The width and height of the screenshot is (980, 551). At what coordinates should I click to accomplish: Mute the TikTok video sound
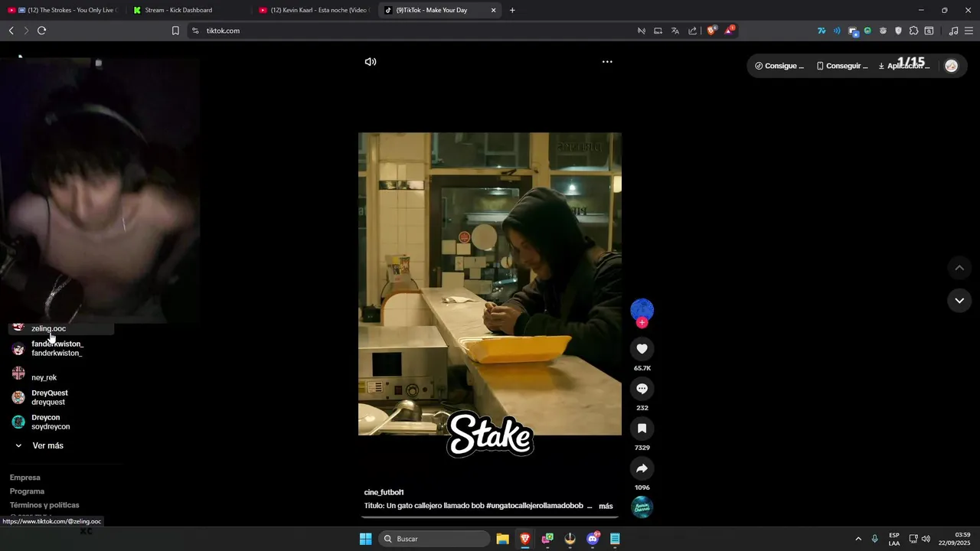click(371, 62)
